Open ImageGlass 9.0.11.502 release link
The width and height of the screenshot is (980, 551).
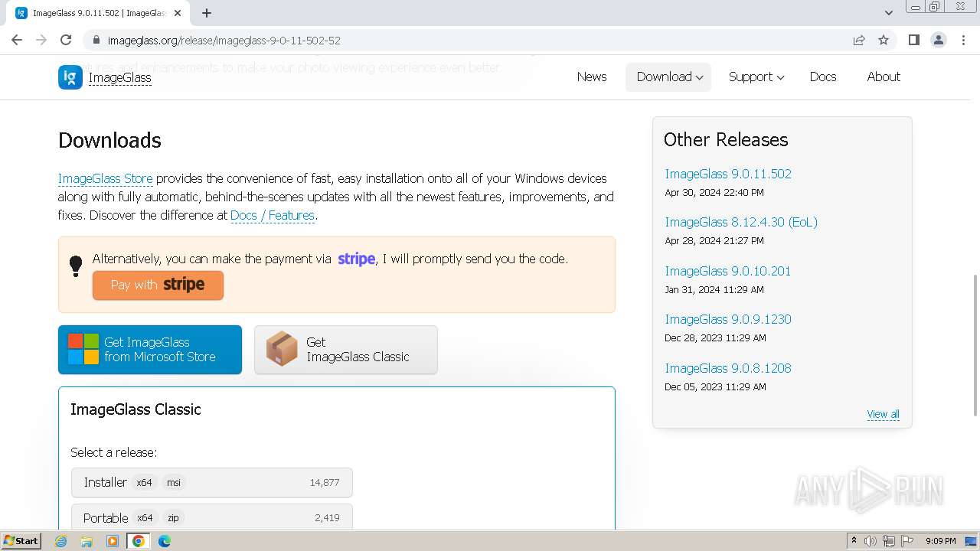[x=728, y=174]
